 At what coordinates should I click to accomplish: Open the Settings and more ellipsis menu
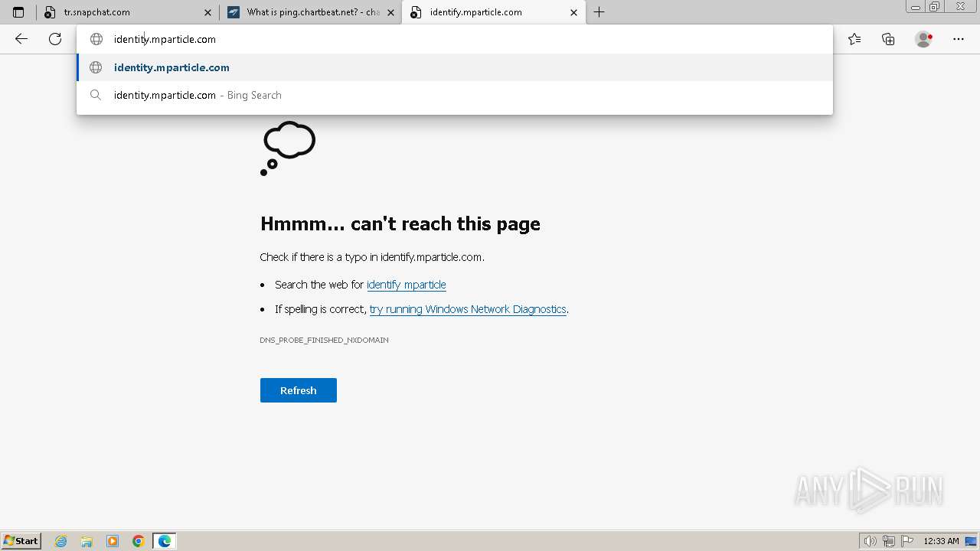point(959,39)
